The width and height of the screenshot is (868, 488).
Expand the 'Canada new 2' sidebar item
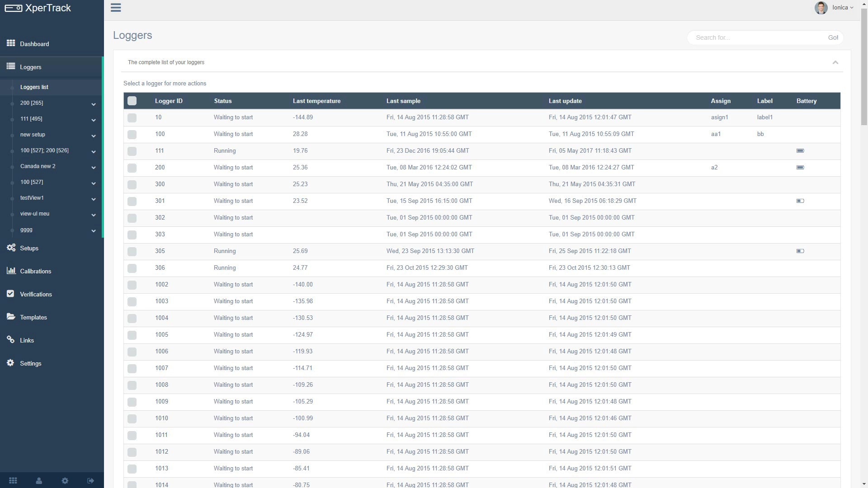pos(93,167)
